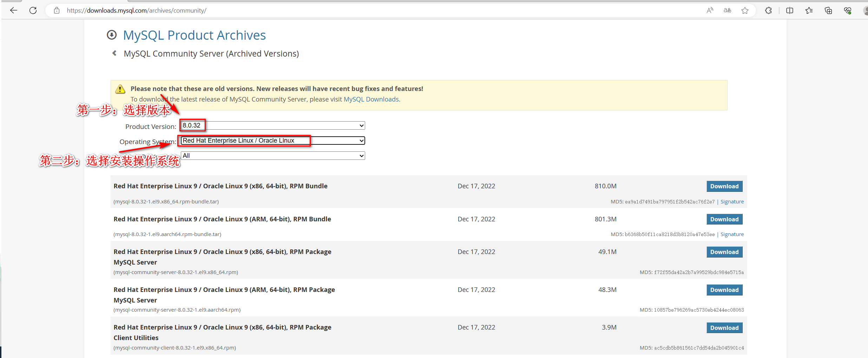
Task: Click the MD5 hash ea9a1d7491ba797951f2b542ac76f2e7
Action: [670, 202]
